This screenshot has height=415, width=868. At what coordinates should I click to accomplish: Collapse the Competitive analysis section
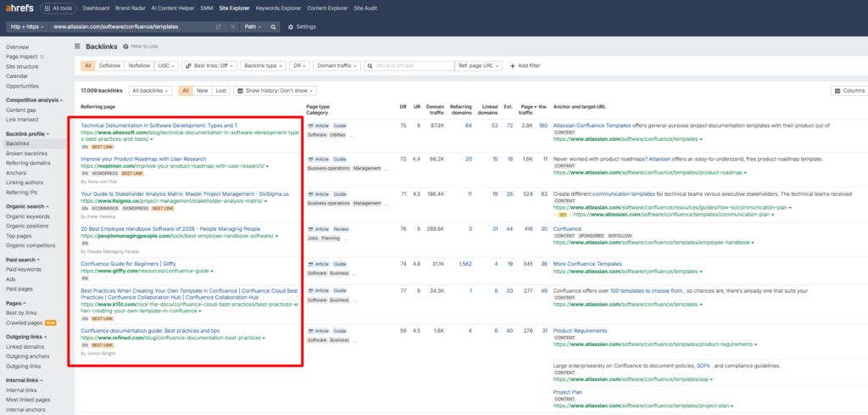point(34,100)
